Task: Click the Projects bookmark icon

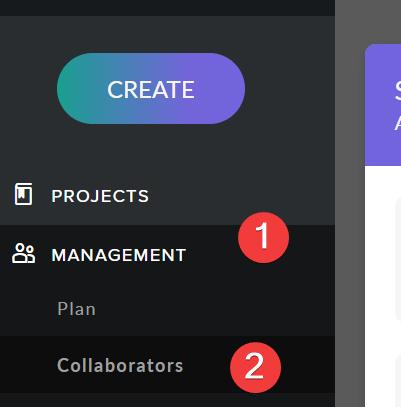Action: click(x=23, y=194)
